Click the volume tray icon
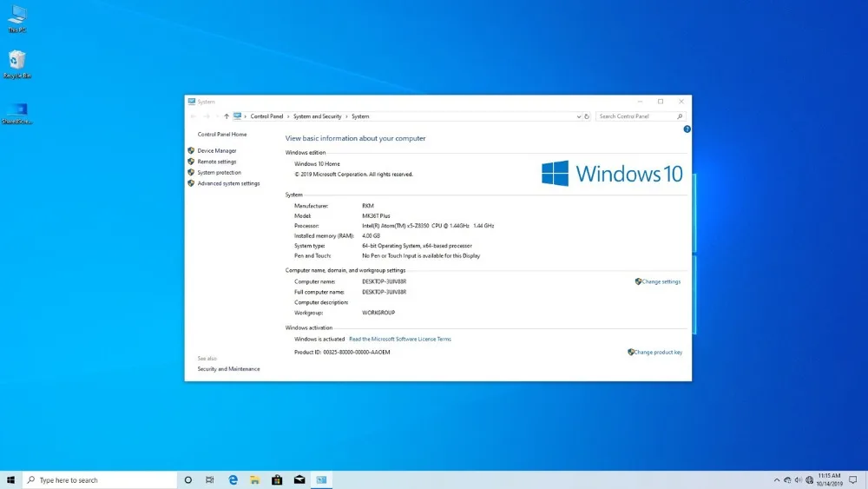Image resolution: width=868 pixels, height=489 pixels. [799, 480]
